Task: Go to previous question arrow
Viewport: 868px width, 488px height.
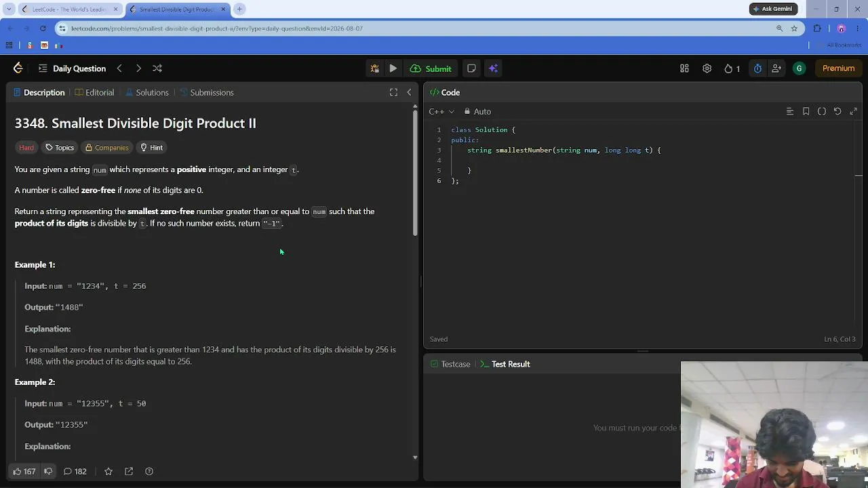Action: [x=119, y=68]
